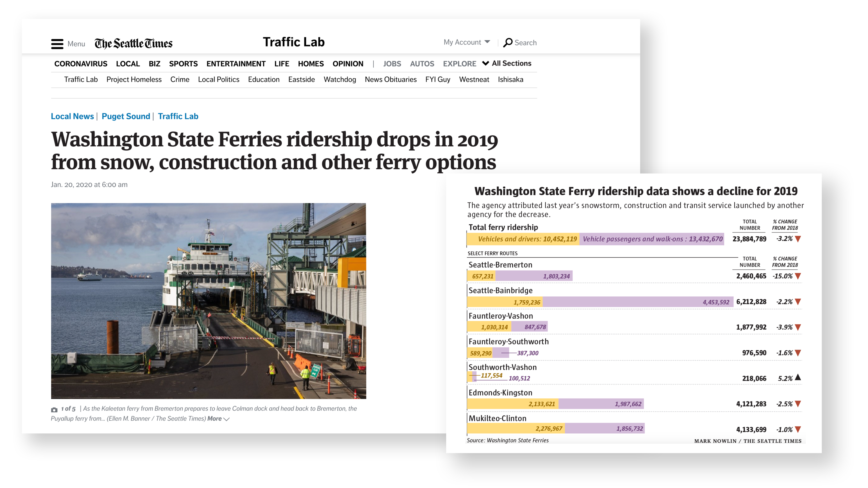Open the My Account dropdown
This screenshot has width=868, height=488.
(x=467, y=42)
